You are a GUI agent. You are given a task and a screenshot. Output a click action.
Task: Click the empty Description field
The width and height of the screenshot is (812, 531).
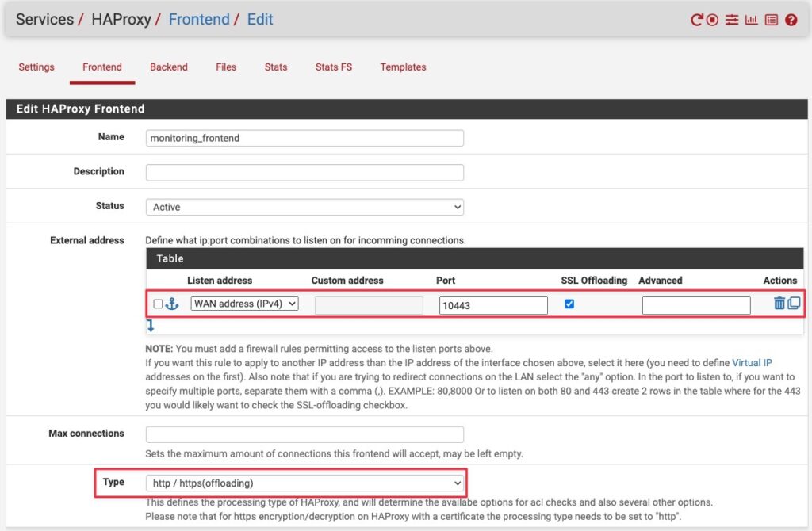coord(304,172)
